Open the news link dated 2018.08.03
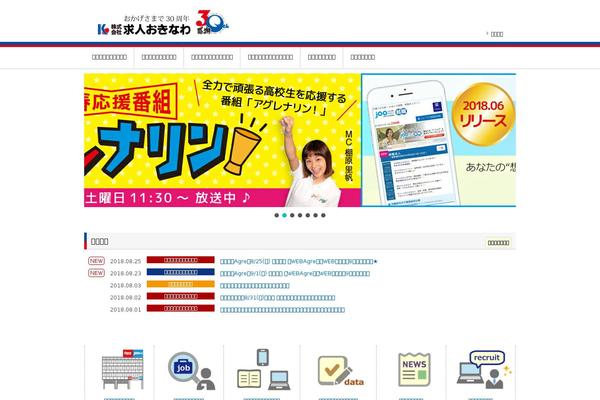This screenshot has width=600, height=400. [x=255, y=286]
